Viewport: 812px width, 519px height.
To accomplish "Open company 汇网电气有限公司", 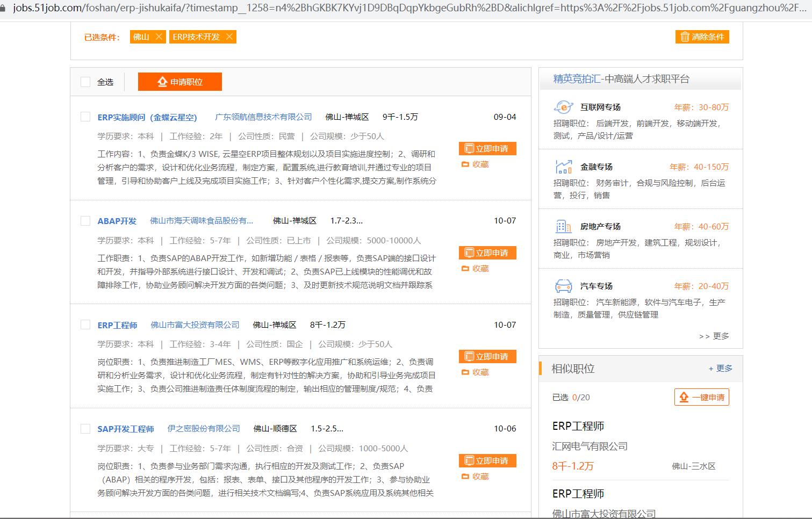I will [590, 446].
